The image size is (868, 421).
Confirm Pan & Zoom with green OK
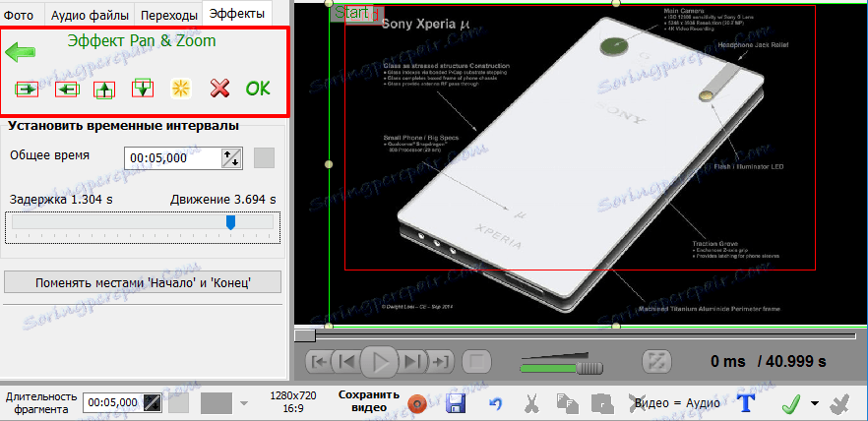(x=258, y=89)
